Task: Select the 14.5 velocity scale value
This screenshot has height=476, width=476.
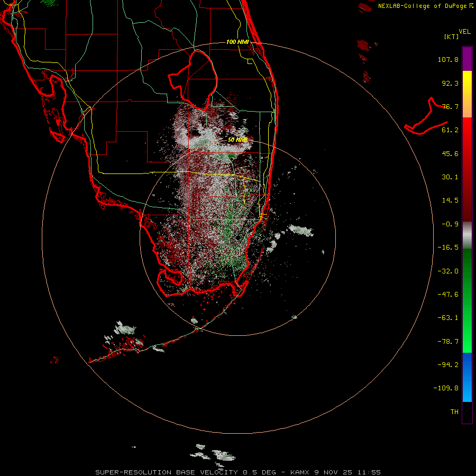Action: click(450, 200)
